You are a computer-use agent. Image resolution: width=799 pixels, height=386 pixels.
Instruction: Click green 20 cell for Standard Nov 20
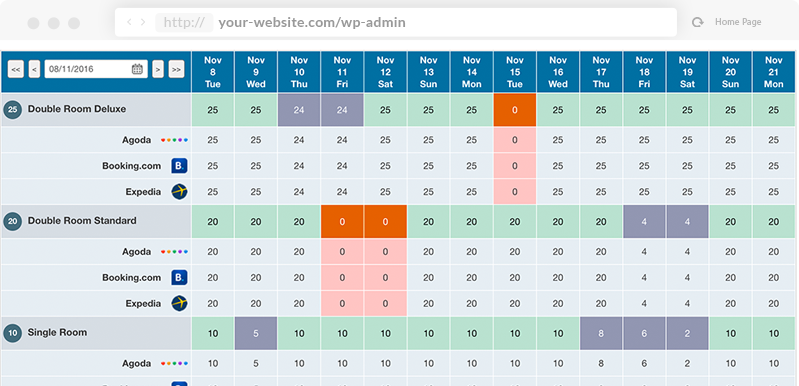[731, 222]
